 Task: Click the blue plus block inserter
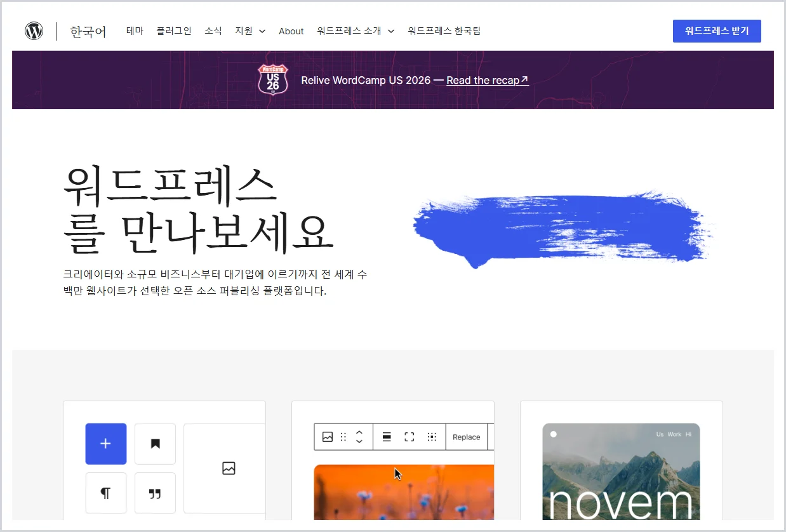point(106,444)
